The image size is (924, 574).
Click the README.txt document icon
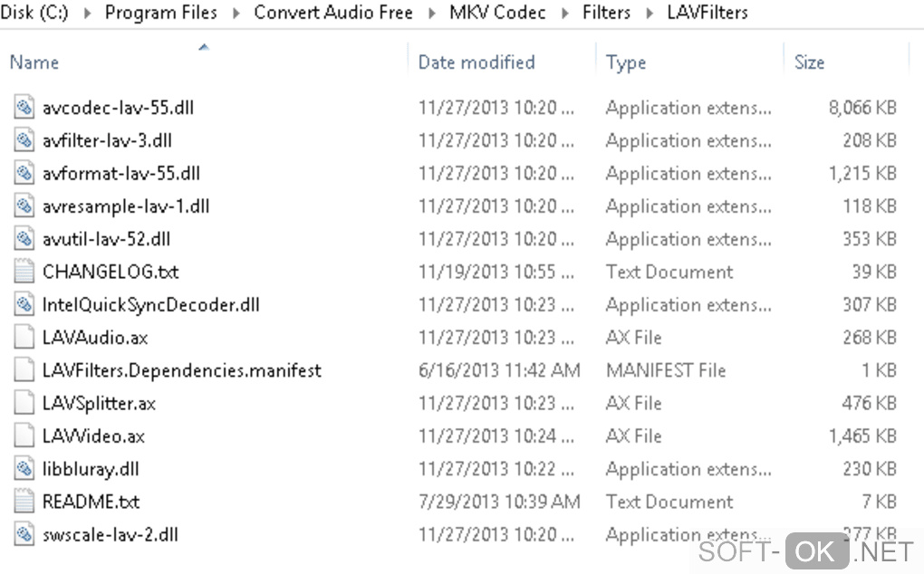24,502
